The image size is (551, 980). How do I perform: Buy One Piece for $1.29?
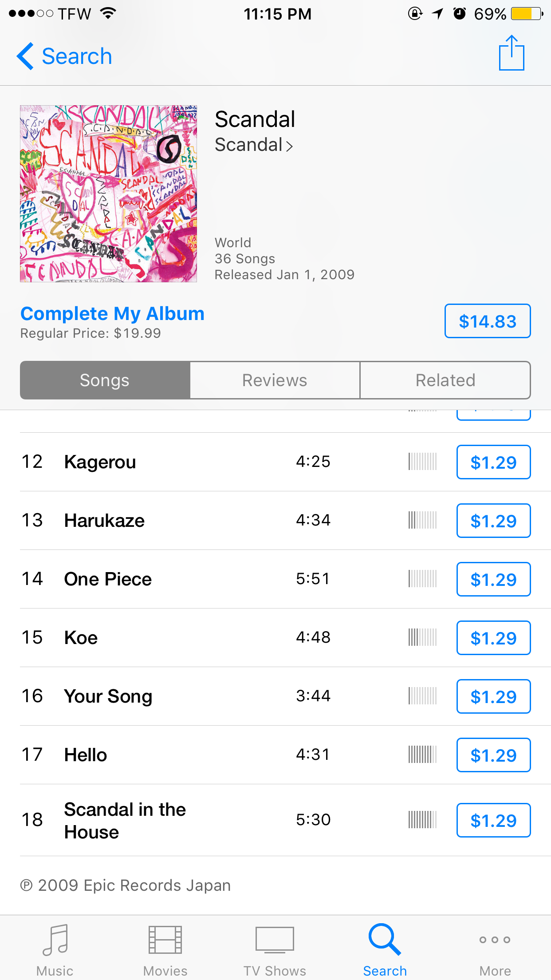click(x=493, y=579)
